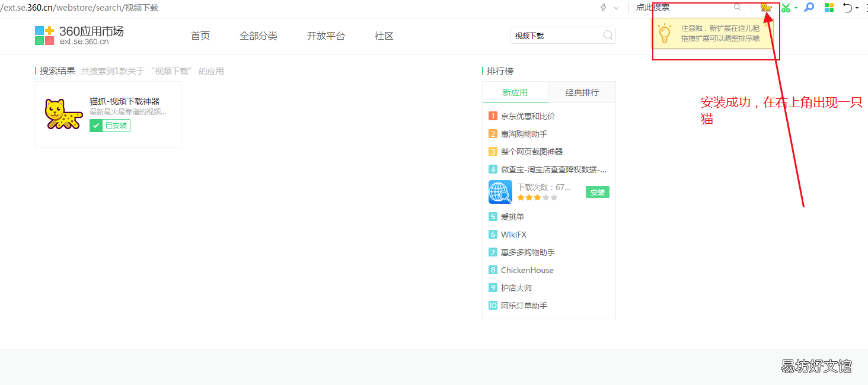
Task: Click the magnifier in browser search box
Action: (738, 8)
